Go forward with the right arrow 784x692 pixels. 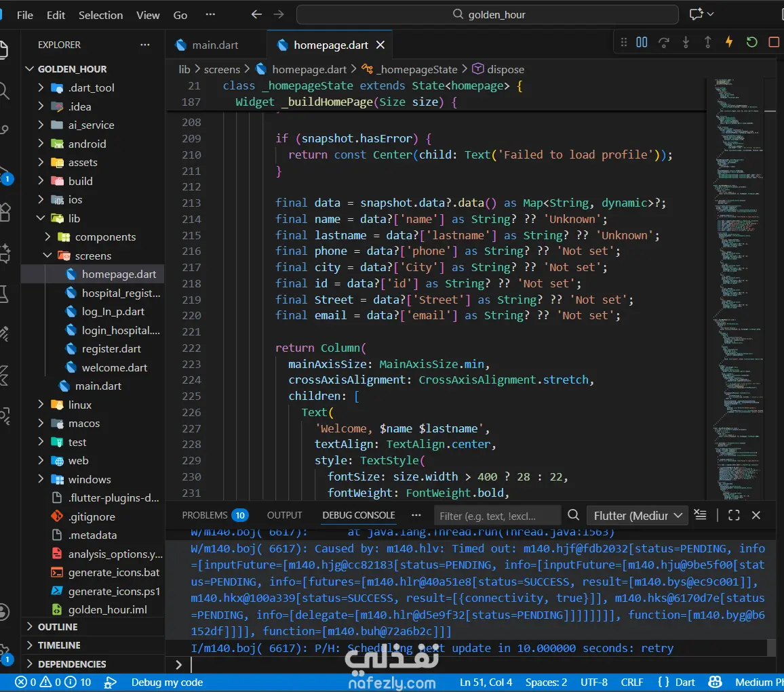tap(279, 14)
